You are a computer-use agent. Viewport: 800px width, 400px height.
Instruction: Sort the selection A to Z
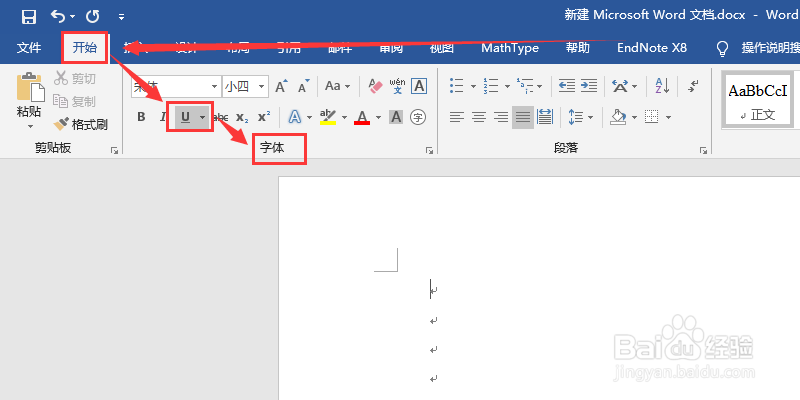pyautogui.click(x=662, y=86)
